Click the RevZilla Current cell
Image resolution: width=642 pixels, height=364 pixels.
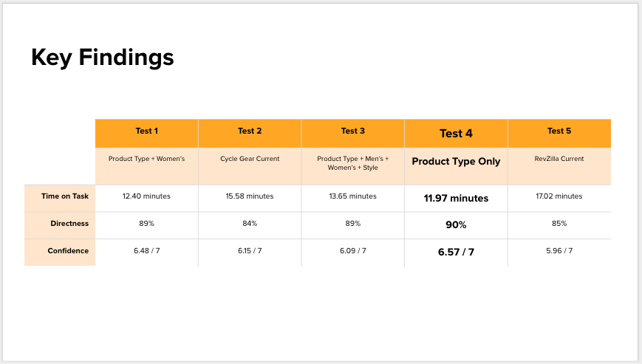pos(559,159)
